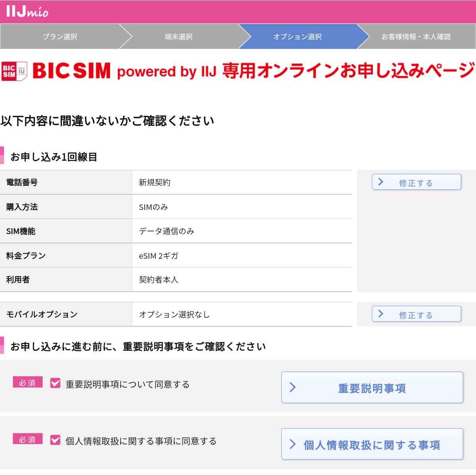
Task: Go to お客様情報・本人確認 step
Action: tap(416, 37)
